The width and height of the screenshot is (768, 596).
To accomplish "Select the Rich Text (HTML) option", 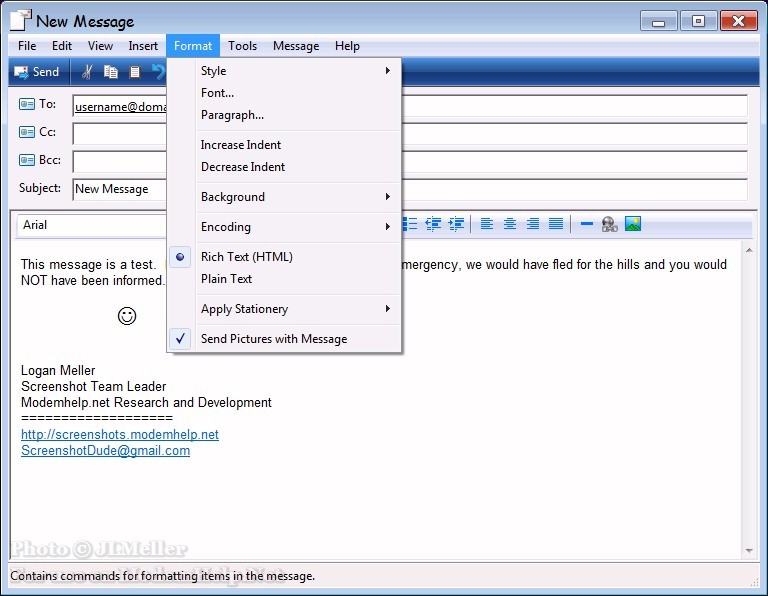I will 246,257.
